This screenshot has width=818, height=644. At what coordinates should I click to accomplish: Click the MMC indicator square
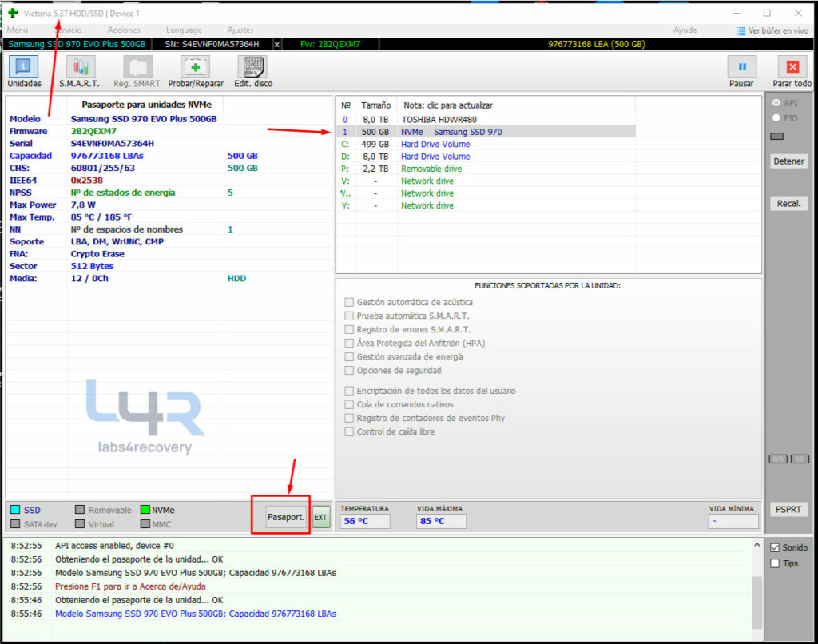145,524
